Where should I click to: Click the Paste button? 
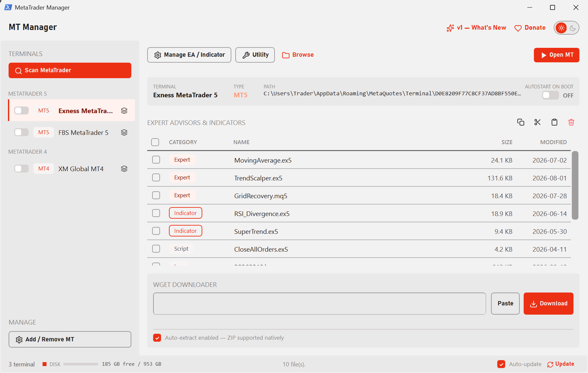505,303
